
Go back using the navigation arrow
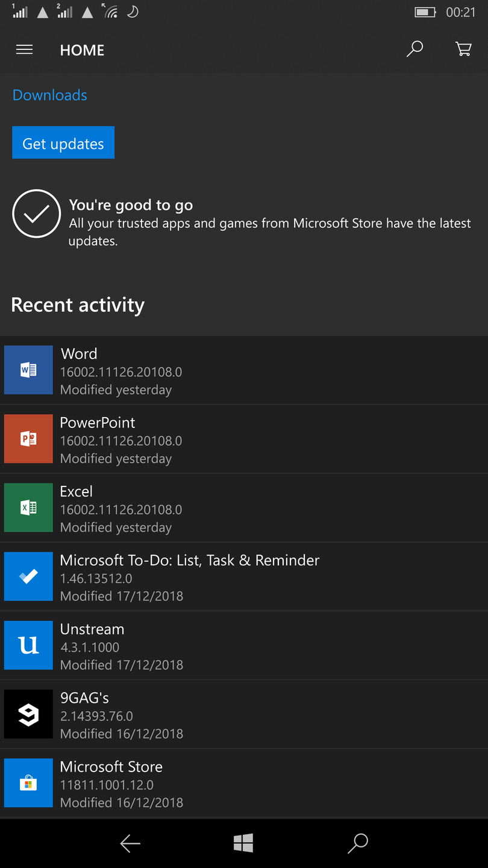click(x=130, y=843)
